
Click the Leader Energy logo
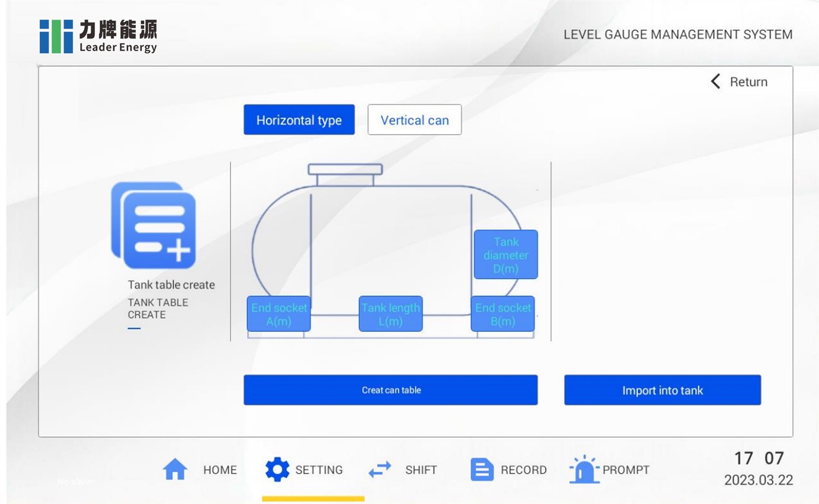point(98,36)
